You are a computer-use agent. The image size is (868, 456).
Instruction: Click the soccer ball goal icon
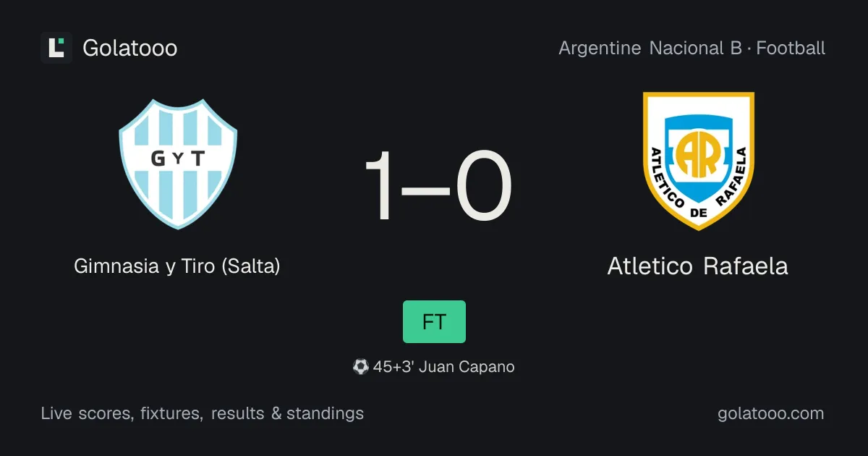(x=360, y=367)
